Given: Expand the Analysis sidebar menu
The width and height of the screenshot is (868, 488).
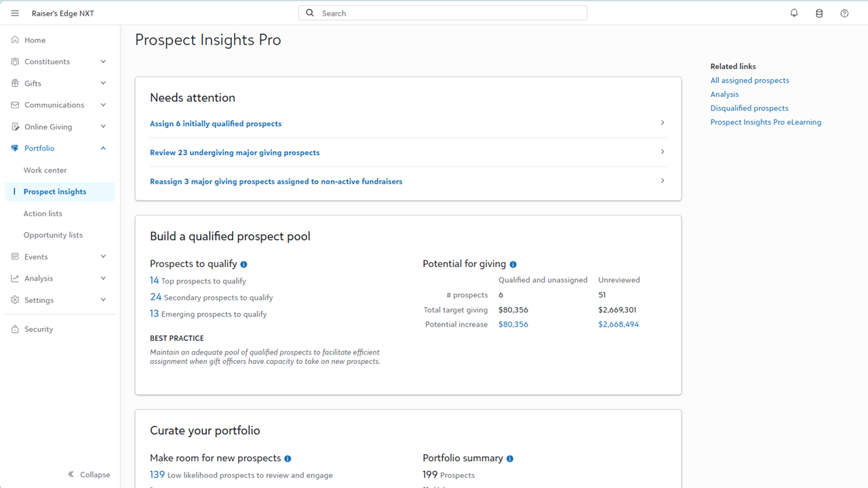Looking at the screenshot, I should coord(103,279).
